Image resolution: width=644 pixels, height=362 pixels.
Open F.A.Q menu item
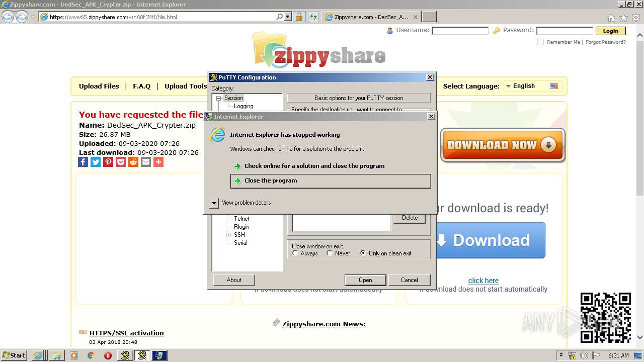click(x=142, y=86)
